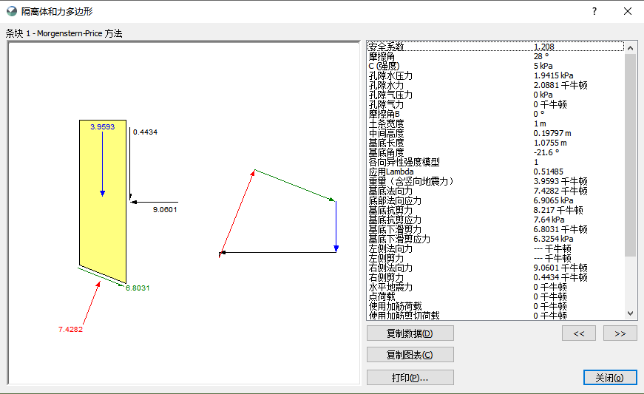This screenshot has width=644, height=394.
Task: Click the green shear force 6.8031 label
Action: pos(138,288)
